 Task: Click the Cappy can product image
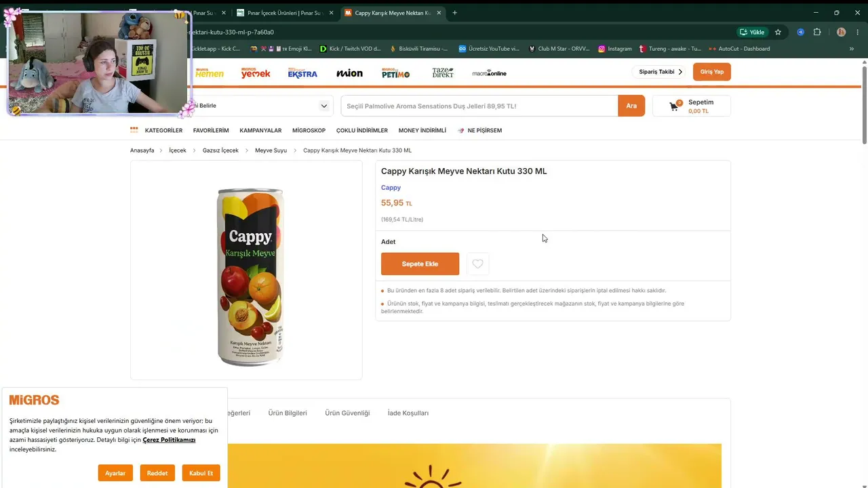tap(250, 277)
